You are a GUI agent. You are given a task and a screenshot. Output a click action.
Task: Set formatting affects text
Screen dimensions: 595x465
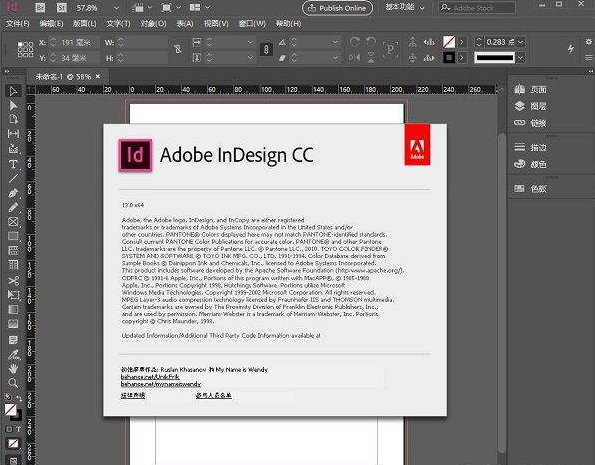(18, 429)
